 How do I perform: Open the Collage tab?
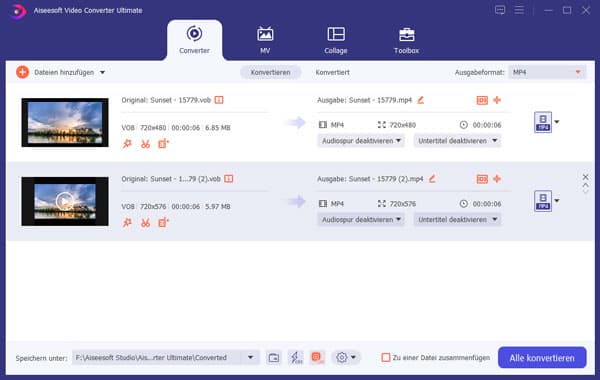pyautogui.click(x=336, y=41)
